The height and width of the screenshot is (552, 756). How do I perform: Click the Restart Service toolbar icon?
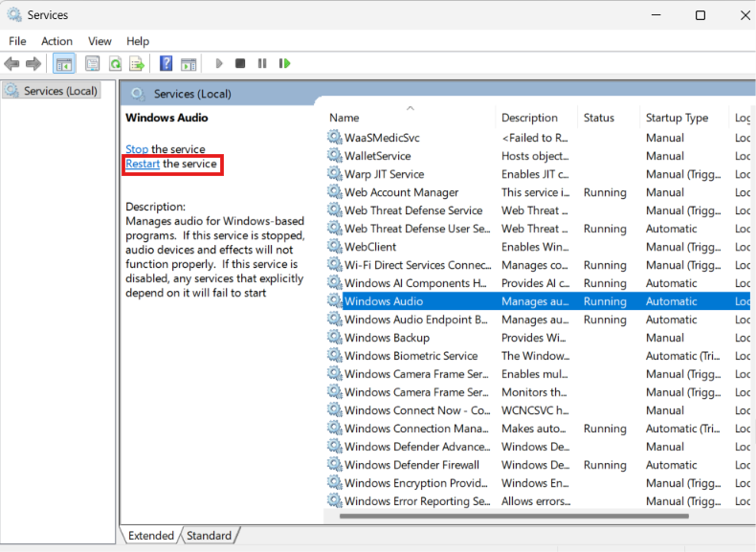(284, 64)
